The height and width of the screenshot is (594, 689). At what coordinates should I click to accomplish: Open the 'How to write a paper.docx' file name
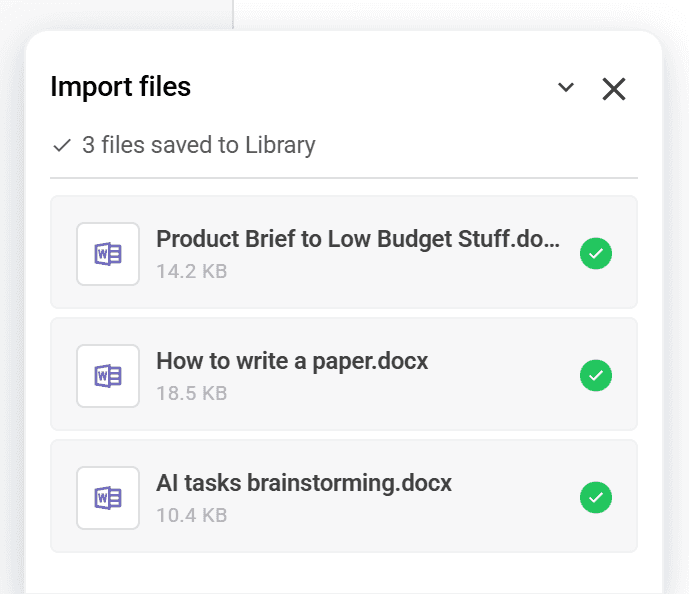292,362
